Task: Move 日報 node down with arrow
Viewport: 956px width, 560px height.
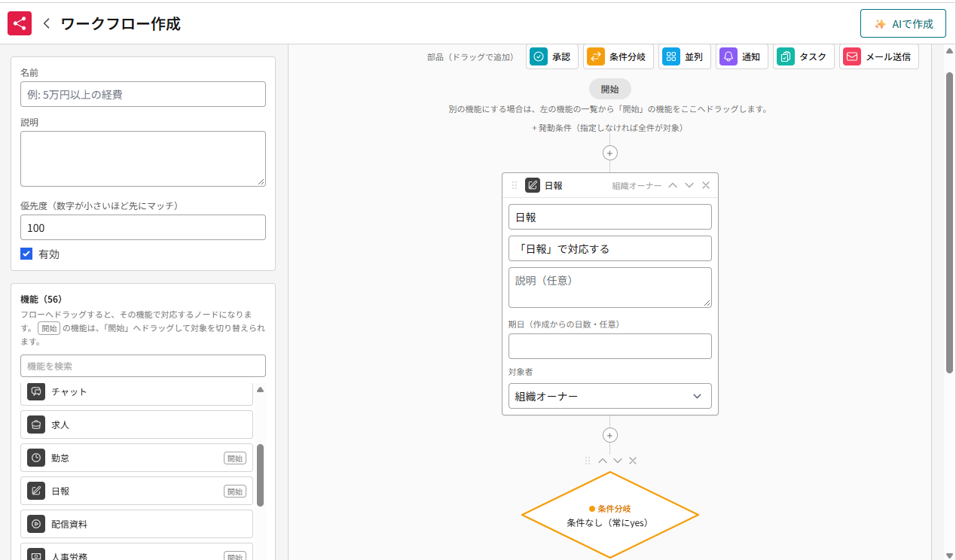Action: click(689, 185)
